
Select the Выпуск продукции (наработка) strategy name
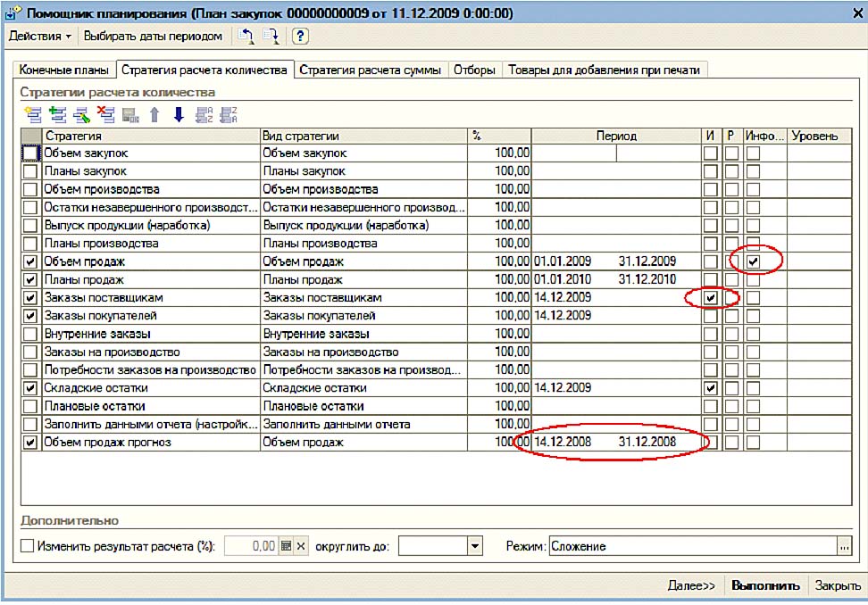(x=128, y=225)
